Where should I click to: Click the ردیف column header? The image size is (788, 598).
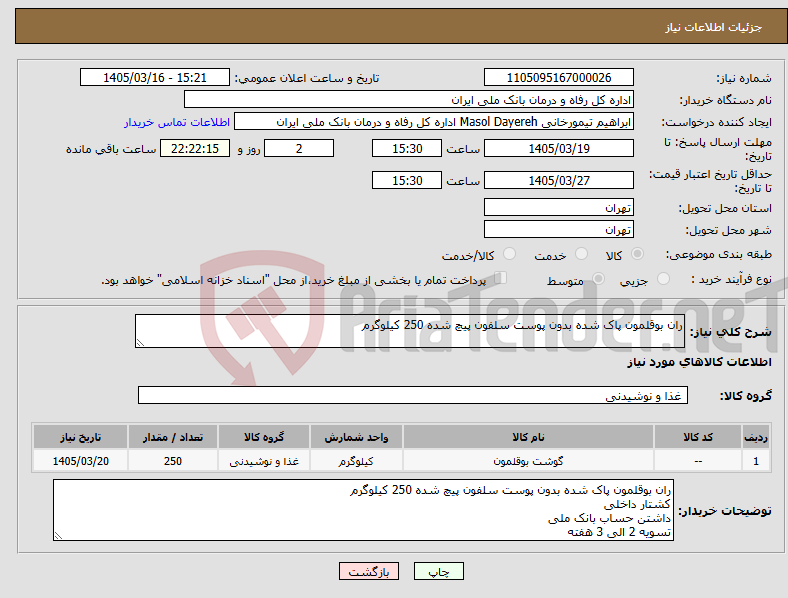coord(756,437)
